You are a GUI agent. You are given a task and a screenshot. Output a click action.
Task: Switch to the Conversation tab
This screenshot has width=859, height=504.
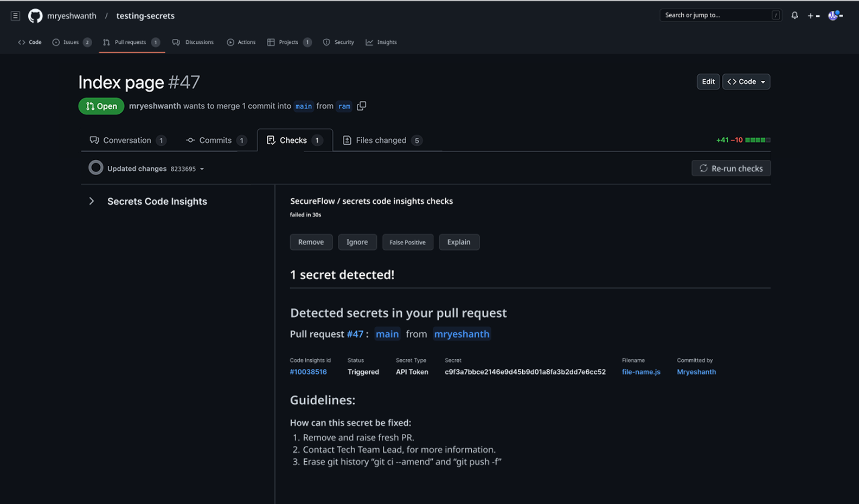[127, 140]
